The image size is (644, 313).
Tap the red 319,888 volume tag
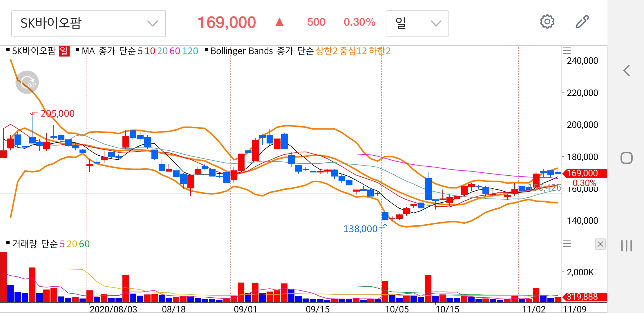tap(585, 297)
